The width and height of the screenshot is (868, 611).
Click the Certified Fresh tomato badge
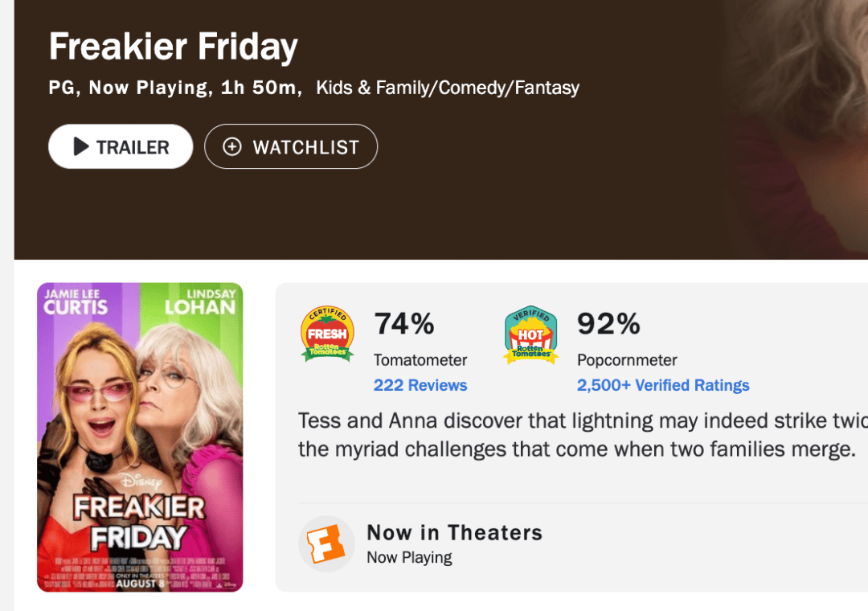tap(327, 334)
